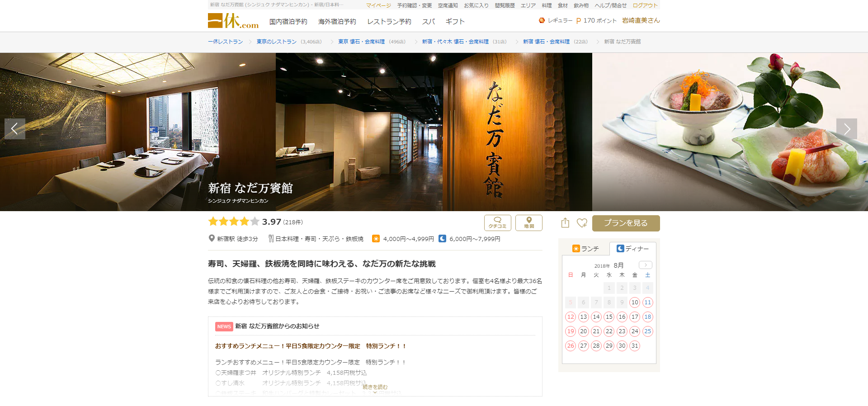This screenshot has width=868, height=406.
Task: Open 東京のレストラン breadcrumb
Action: (276, 42)
